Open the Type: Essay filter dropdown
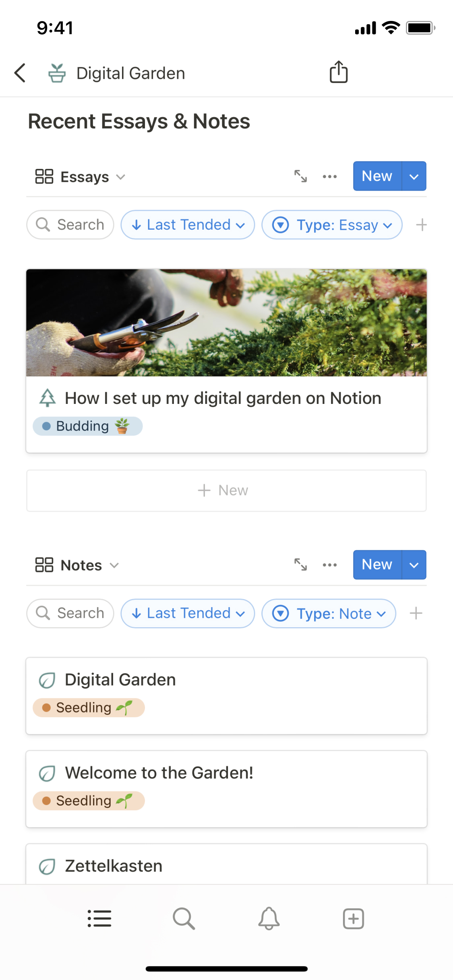The height and width of the screenshot is (980, 453). click(332, 225)
